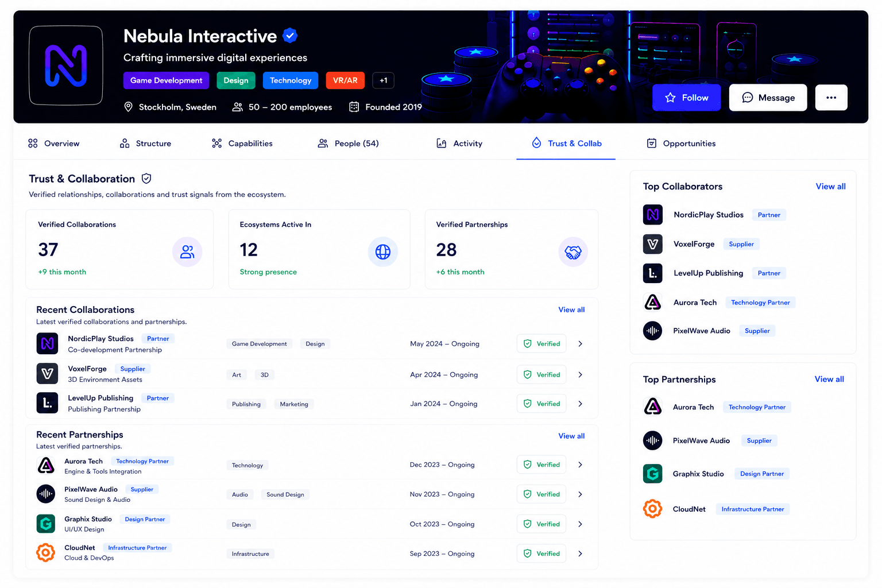Open the Opportunities tab

681,144
